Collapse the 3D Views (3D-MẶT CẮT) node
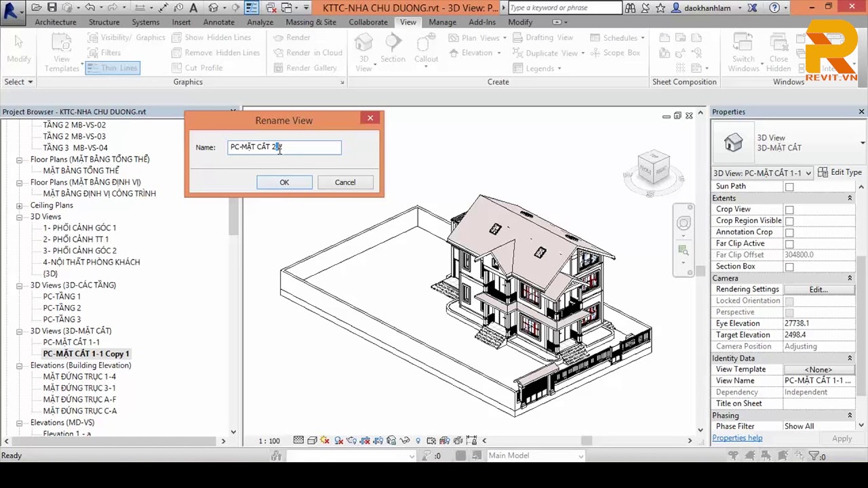 [x=20, y=331]
